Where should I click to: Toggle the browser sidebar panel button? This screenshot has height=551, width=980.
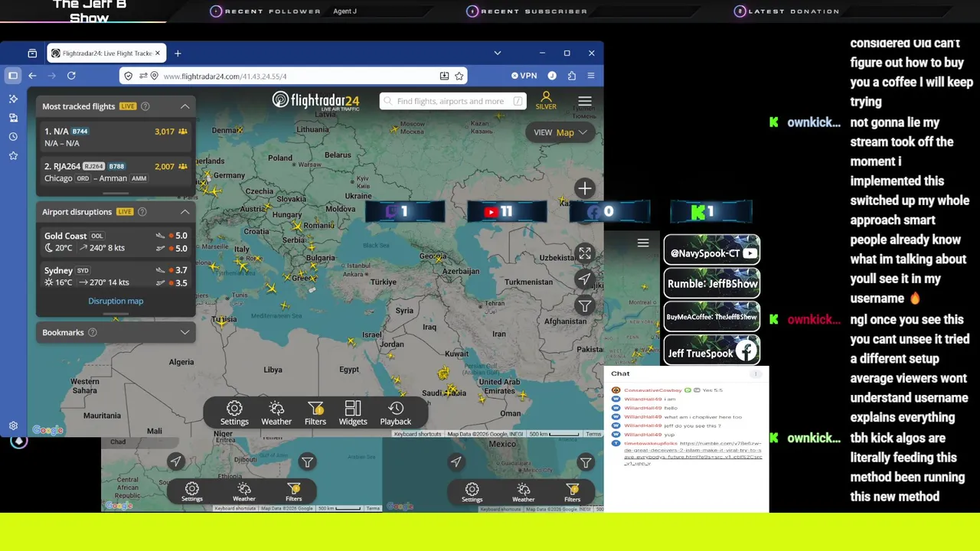point(13,76)
